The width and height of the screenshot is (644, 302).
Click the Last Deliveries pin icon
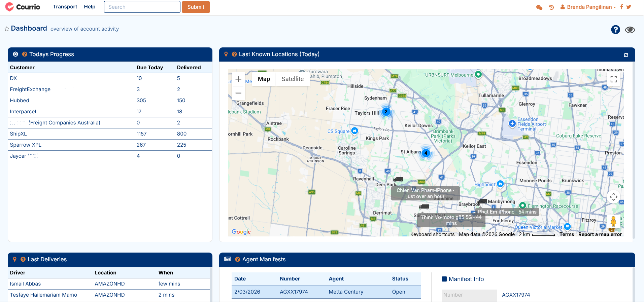pyautogui.click(x=14, y=259)
